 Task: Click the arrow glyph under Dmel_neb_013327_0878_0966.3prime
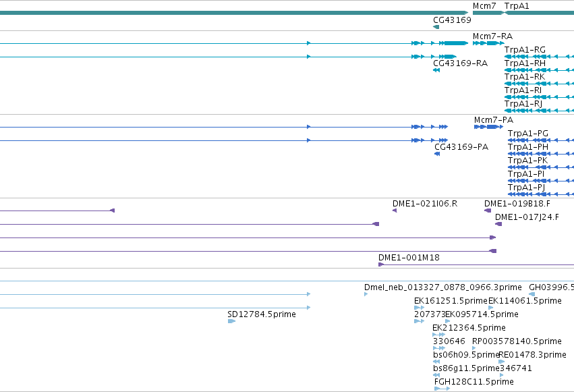pos(366,294)
